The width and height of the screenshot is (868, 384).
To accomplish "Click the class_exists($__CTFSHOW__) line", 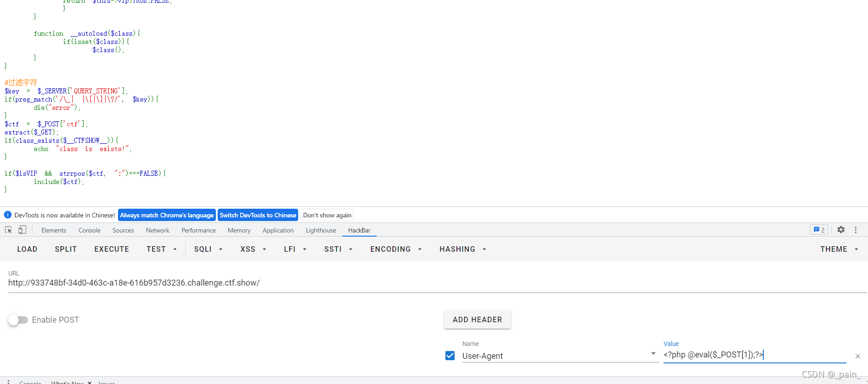I will pos(61,141).
